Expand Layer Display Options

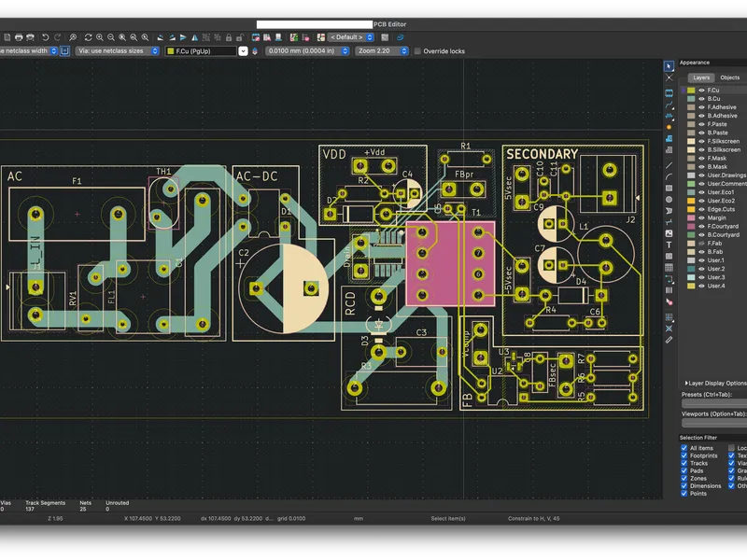click(x=715, y=383)
